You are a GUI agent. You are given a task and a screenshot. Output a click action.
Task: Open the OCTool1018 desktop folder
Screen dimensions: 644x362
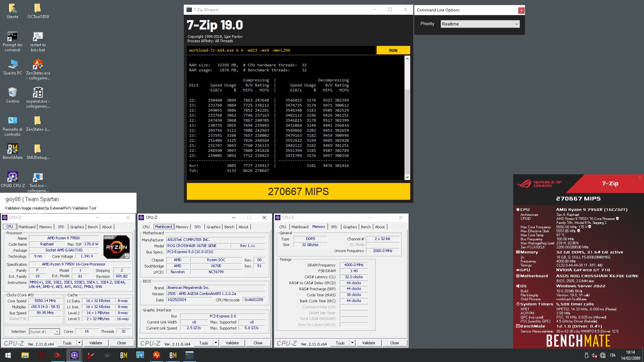pos(38,11)
